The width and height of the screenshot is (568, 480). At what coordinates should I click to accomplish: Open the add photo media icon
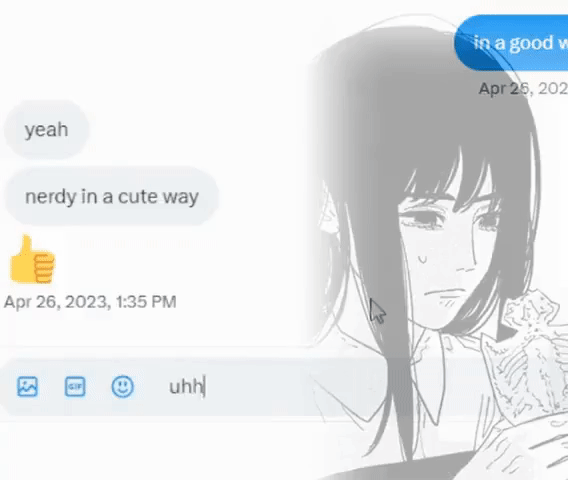pyautogui.click(x=28, y=387)
